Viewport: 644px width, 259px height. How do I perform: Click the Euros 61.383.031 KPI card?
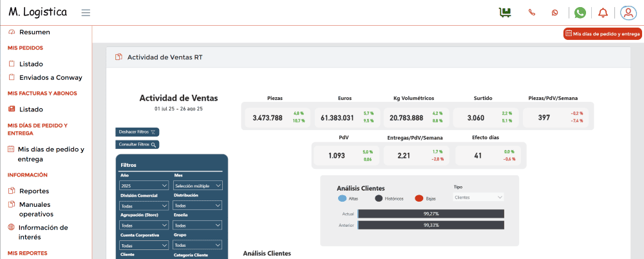(x=346, y=117)
